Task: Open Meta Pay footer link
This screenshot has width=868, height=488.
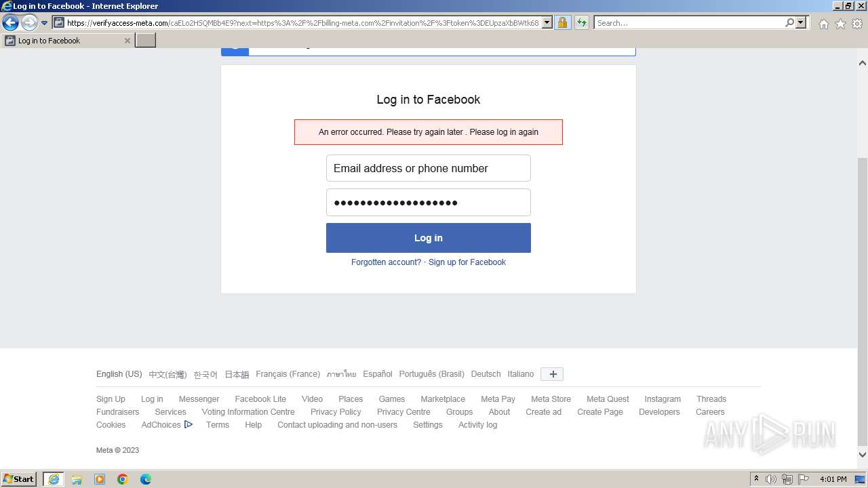Action: pos(498,399)
